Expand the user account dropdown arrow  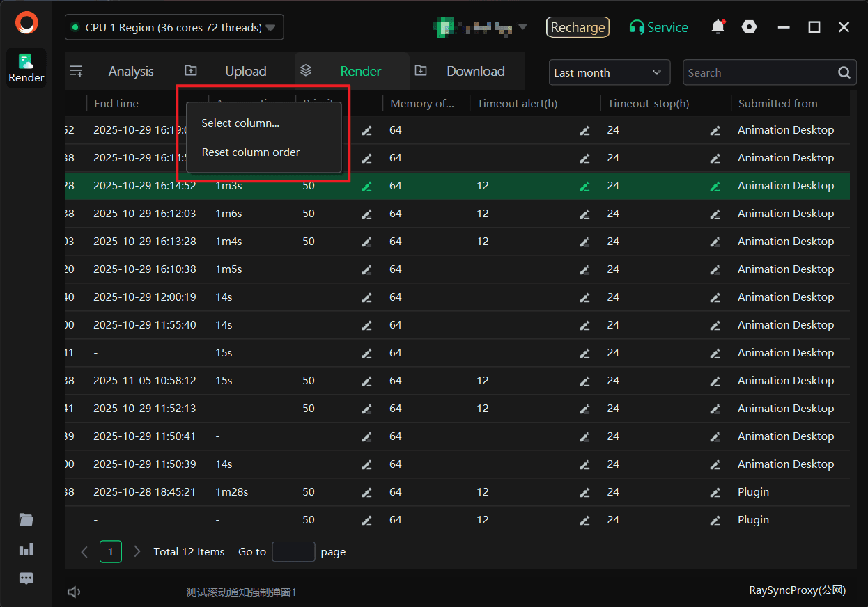[x=522, y=27]
